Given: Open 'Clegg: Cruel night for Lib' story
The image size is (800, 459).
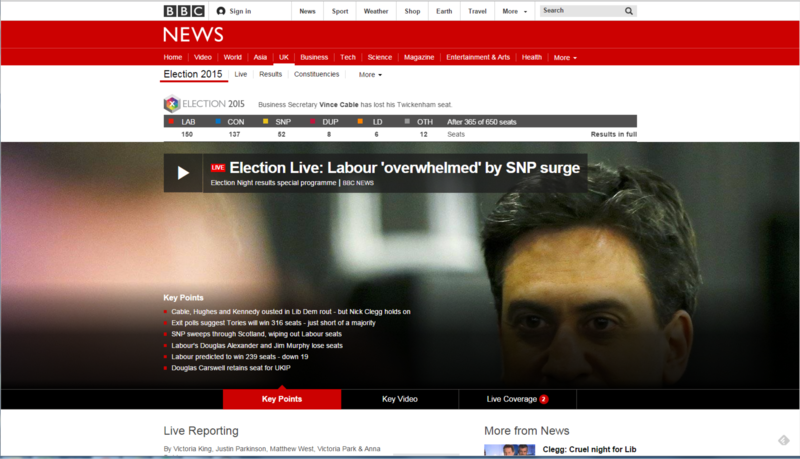Looking at the screenshot, I should click(x=589, y=449).
